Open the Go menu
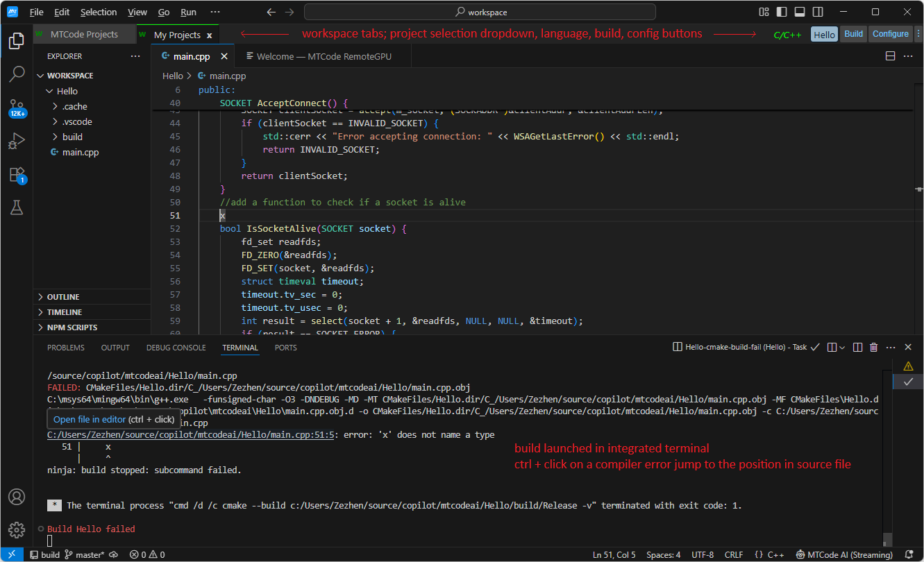Image resolution: width=924 pixels, height=562 pixels. coord(164,12)
